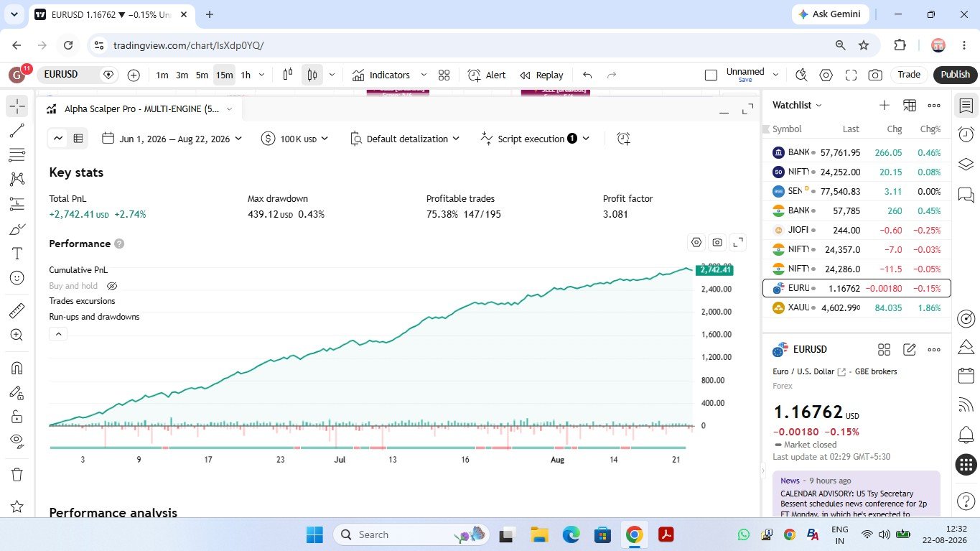The height and width of the screenshot is (551, 980).
Task: Select the XAUUSD row in the Watchlist
Action: tap(857, 307)
